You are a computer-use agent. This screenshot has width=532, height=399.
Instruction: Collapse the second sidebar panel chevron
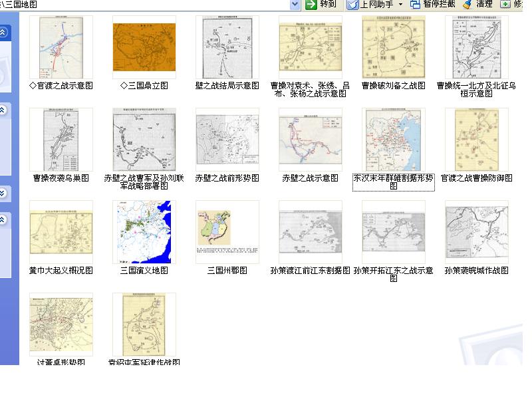(4, 110)
